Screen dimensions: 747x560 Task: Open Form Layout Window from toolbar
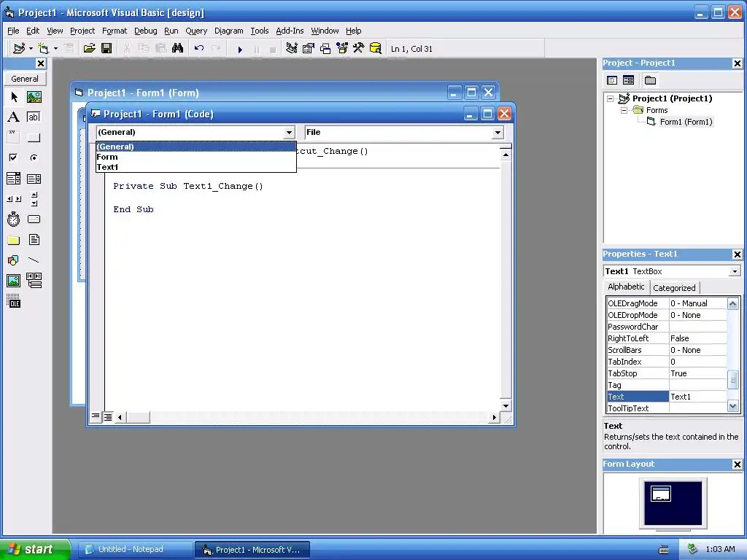(x=325, y=49)
